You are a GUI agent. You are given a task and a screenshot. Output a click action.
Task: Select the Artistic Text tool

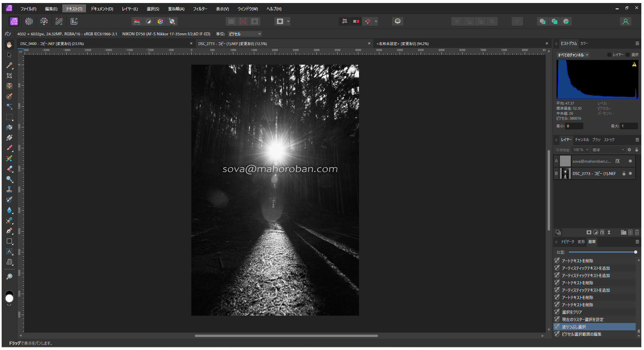[9, 252]
